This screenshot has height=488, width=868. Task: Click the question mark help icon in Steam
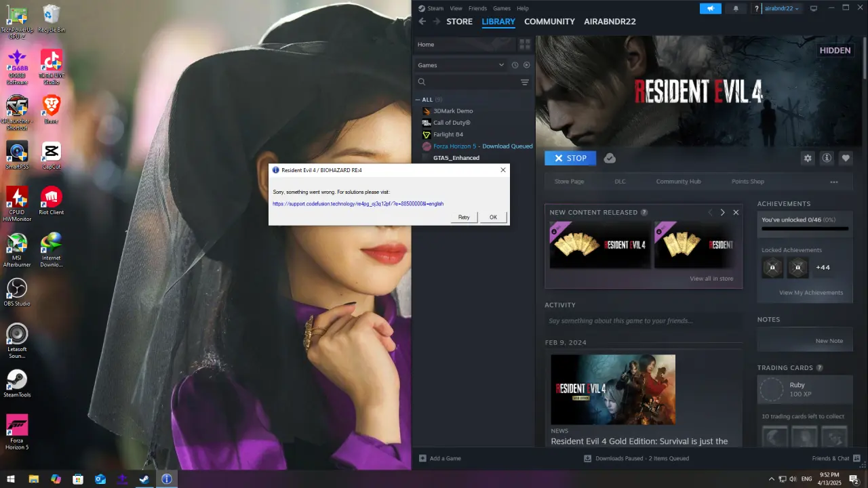tap(757, 8)
